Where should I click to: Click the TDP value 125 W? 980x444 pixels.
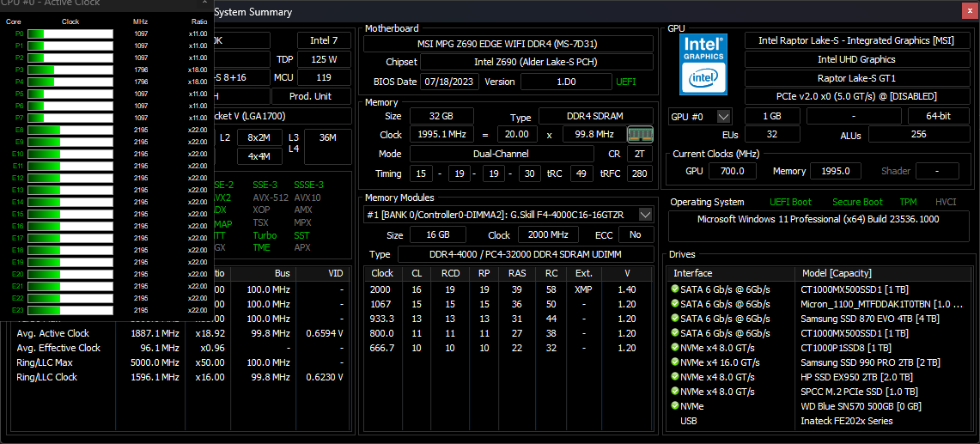coord(324,59)
